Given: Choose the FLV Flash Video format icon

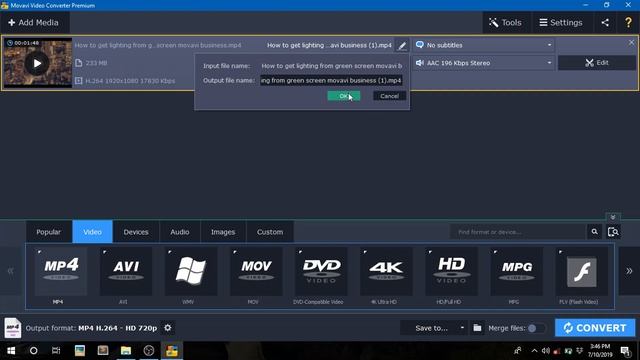Looking at the screenshot, I should (582, 271).
